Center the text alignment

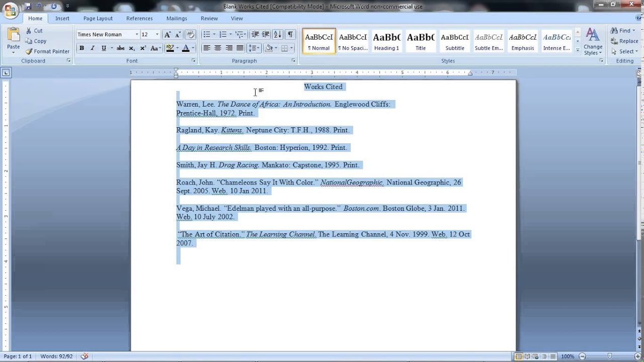pyautogui.click(x=217, y=48)
